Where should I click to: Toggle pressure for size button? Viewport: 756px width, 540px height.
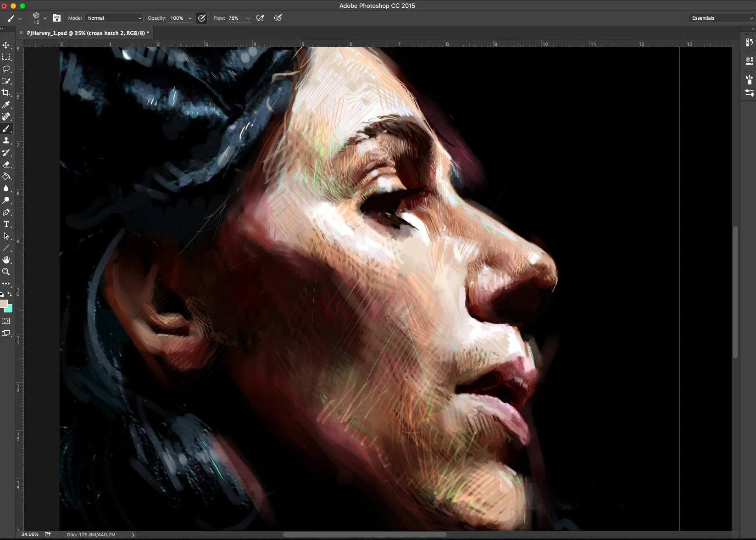point(278,18)
